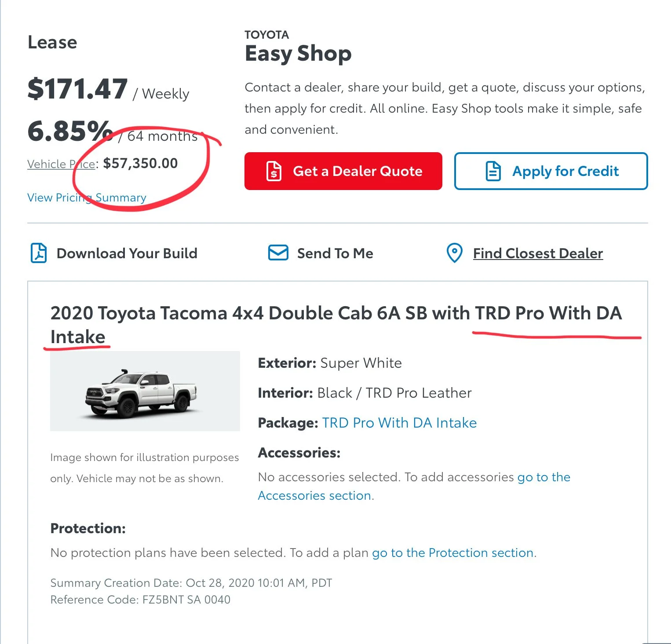Open the TRD Pro With DA Intake package link
The height and width of the screenshot is (644, 671).
(399, 423)
